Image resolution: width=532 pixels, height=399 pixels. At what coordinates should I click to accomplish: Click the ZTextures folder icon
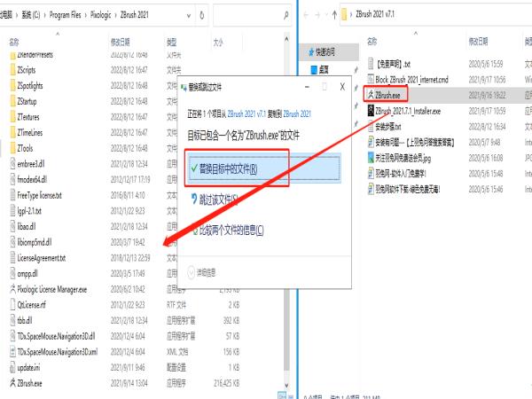13,117
